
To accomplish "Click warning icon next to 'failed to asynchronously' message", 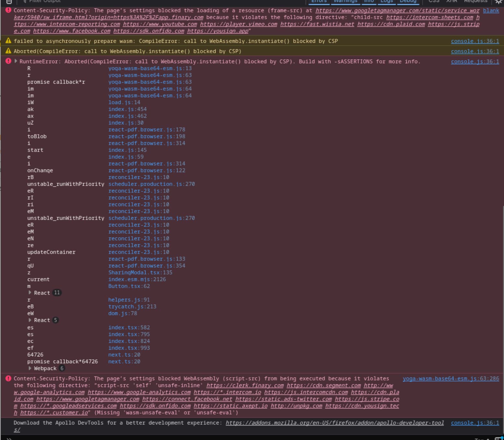I will (x=8, y=41).
